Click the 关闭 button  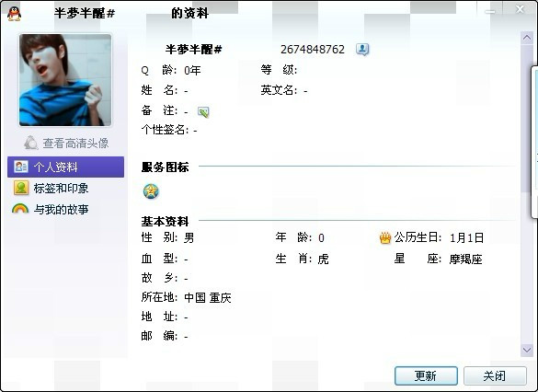click(495, 375)
